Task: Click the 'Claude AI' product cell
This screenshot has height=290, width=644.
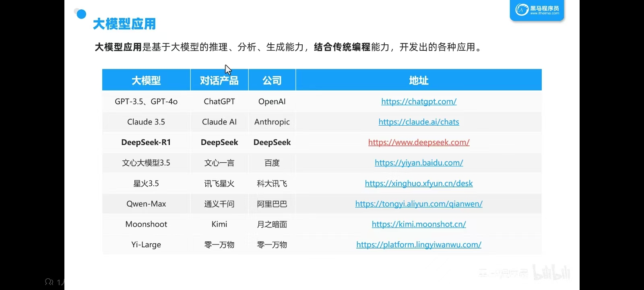Action: pyautogui.click(x=219, y=122)
